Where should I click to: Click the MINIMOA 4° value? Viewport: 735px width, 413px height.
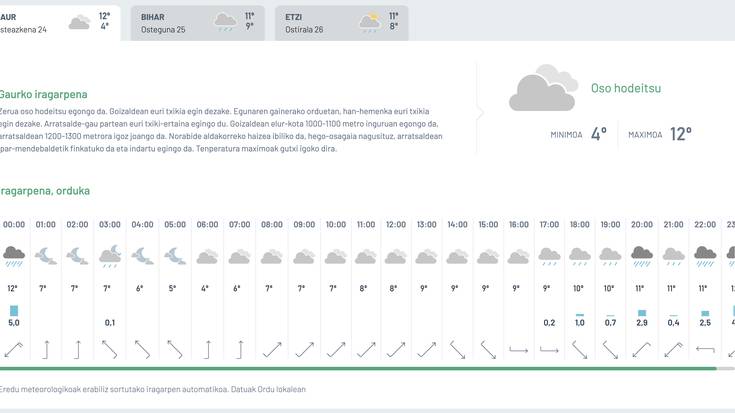click(x=599, y=134)
